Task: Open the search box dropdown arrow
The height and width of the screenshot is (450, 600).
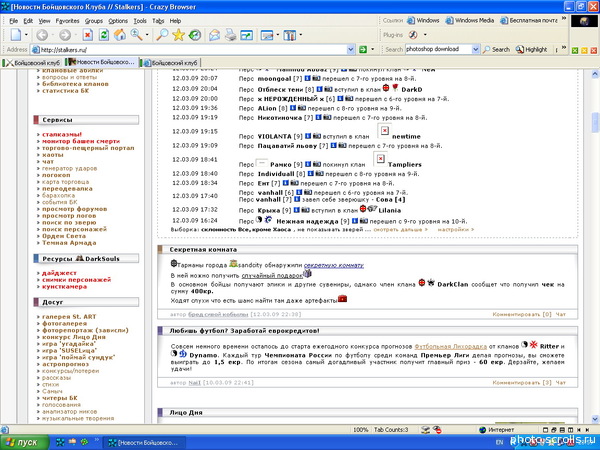Action: click(x=475, y=49)
